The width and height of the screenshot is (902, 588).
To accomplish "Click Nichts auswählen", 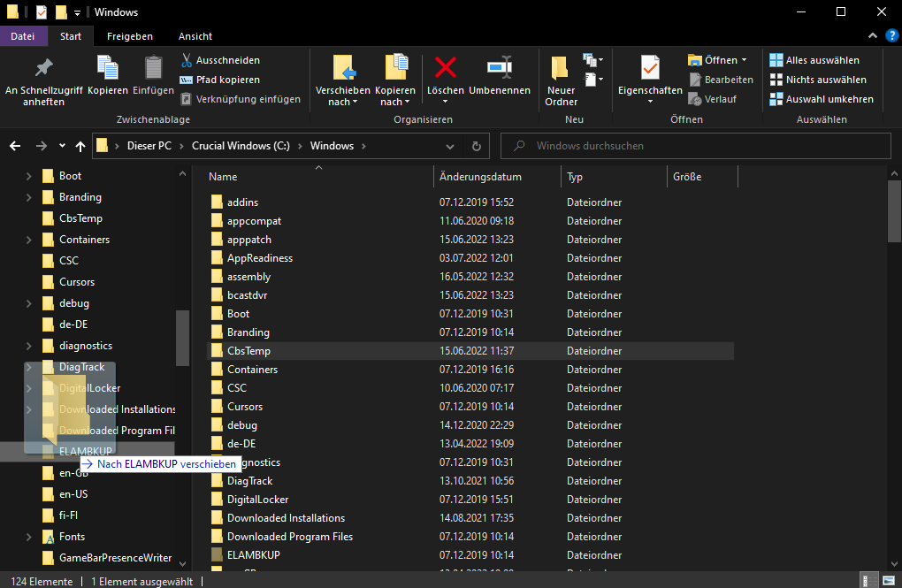I will (x=818, y=80).
